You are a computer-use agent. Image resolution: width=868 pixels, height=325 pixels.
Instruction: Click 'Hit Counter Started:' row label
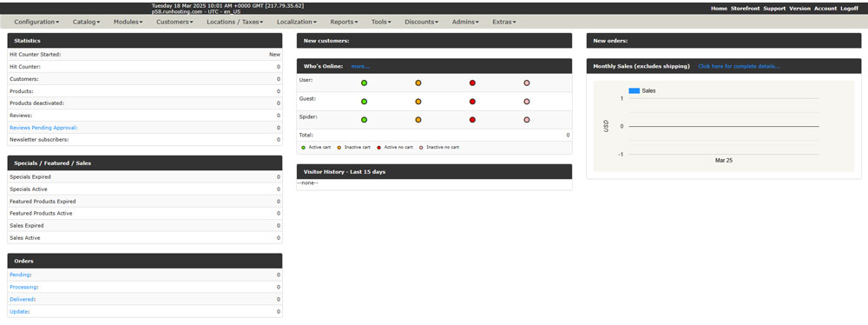(x=35, y=55)
